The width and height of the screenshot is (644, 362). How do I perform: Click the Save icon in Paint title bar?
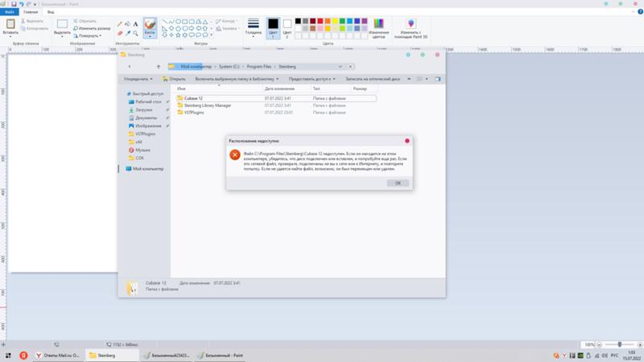pyautogui.click(x=14, y=4)
